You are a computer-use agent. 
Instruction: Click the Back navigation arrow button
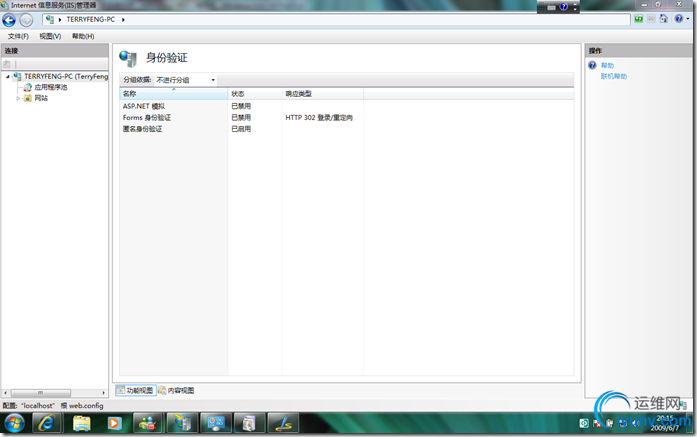tap(9, 20)
